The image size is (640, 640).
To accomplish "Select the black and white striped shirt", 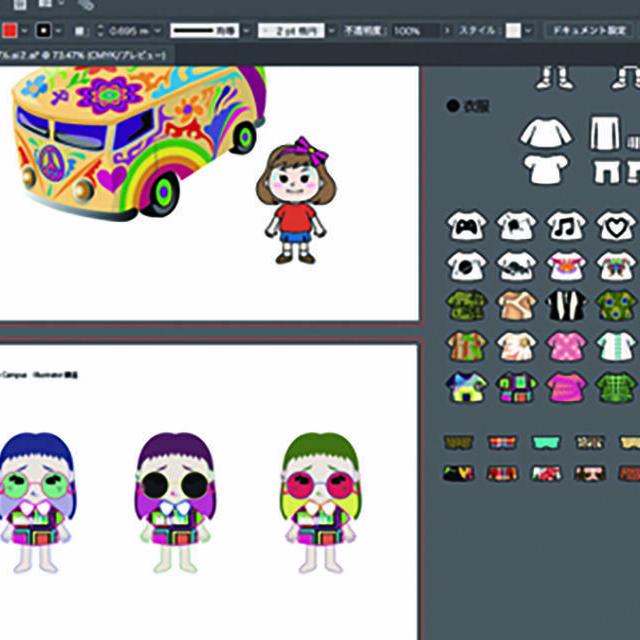I will pyautogui.click(x=566, y=305).
